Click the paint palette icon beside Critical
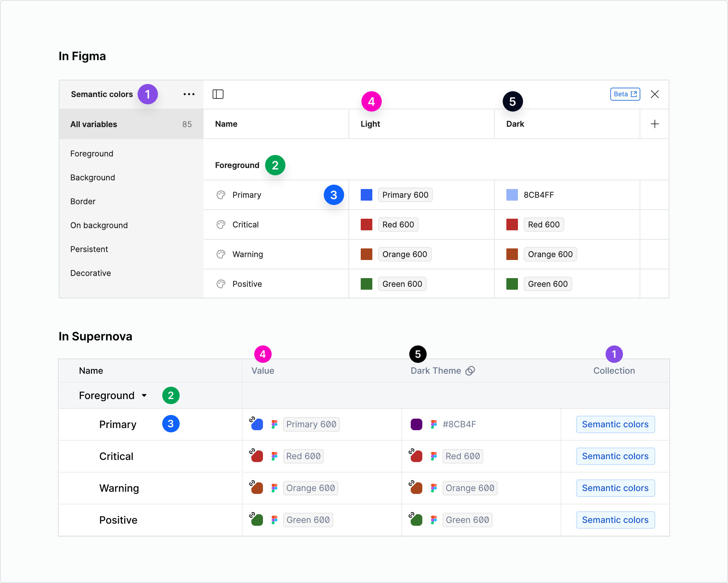The width and height of the screenshot is (728, 583). click(x=221, y=225)
